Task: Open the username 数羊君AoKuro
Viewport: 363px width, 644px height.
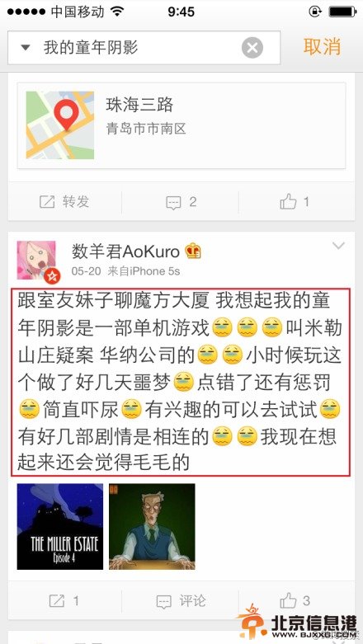Action: coord(125,251)
